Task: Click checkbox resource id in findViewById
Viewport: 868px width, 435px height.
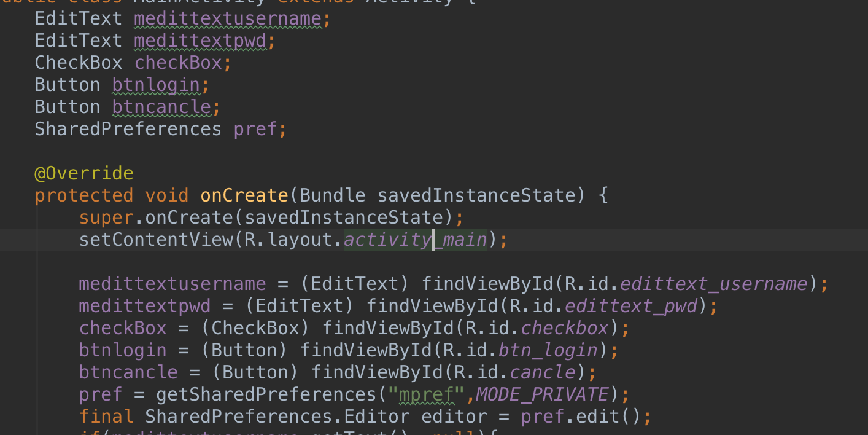Action: click(x=565, y=328)
